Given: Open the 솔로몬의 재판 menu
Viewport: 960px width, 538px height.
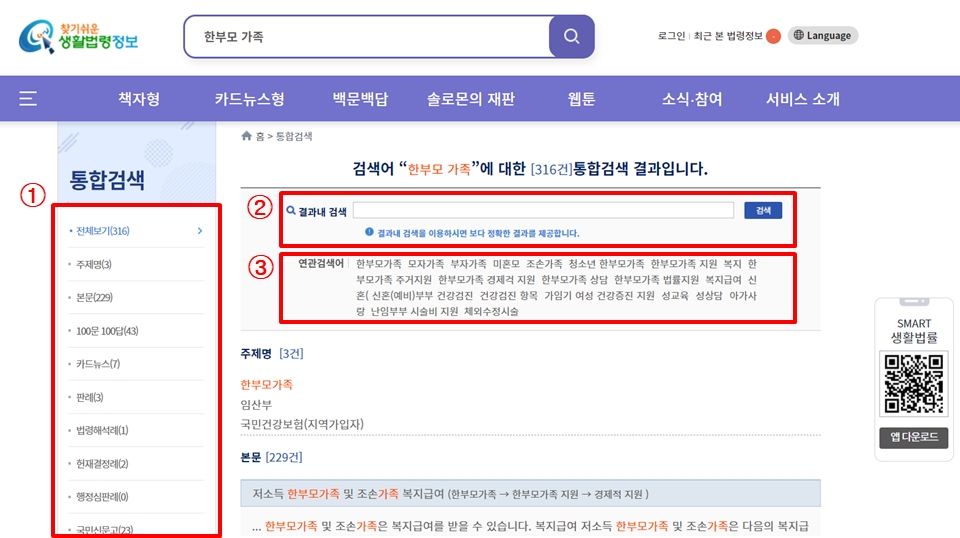Looking at the screenshot, I should [470, 99].
